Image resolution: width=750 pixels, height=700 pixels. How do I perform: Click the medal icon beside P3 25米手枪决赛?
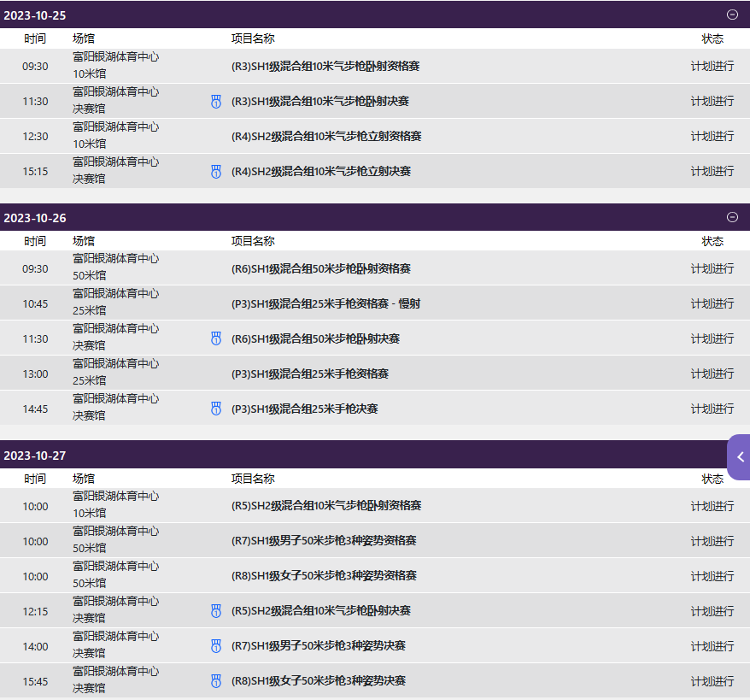(216, 408)
